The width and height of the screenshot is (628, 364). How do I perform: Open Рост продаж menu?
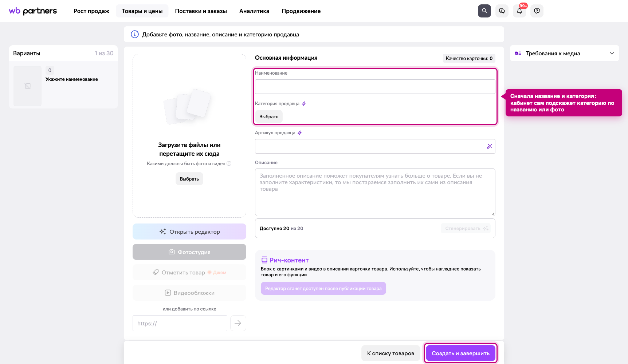click(91, 11)
